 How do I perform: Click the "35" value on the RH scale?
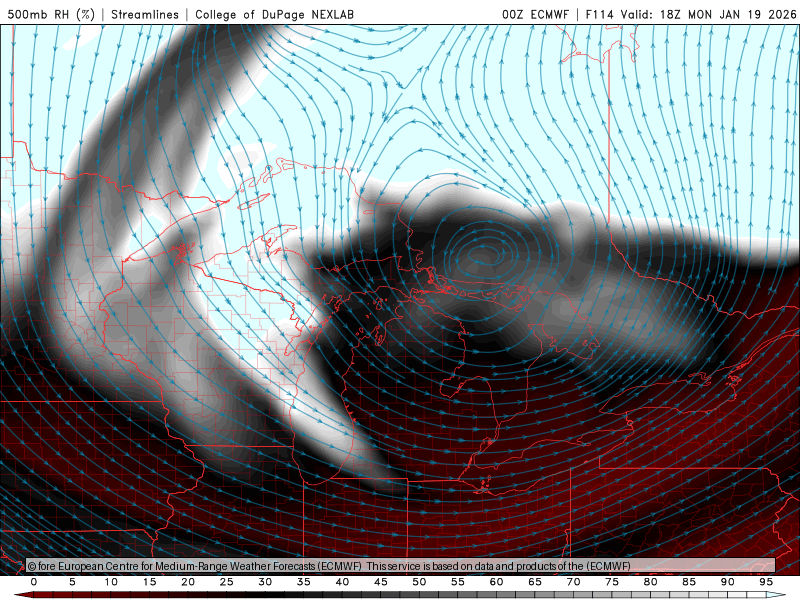[x=304, y=582]
